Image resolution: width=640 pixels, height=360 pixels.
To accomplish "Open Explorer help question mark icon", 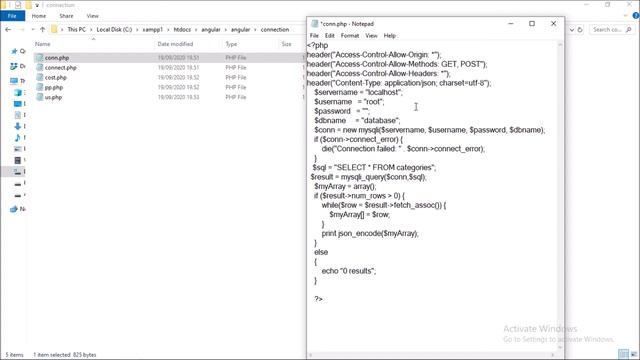I will (x=636, y=16).
